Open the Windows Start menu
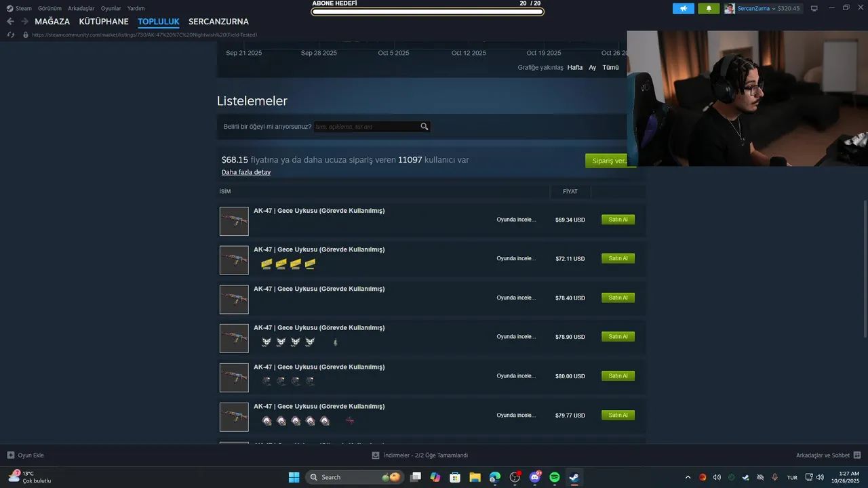The image size is (868, 488). point(294,477)
